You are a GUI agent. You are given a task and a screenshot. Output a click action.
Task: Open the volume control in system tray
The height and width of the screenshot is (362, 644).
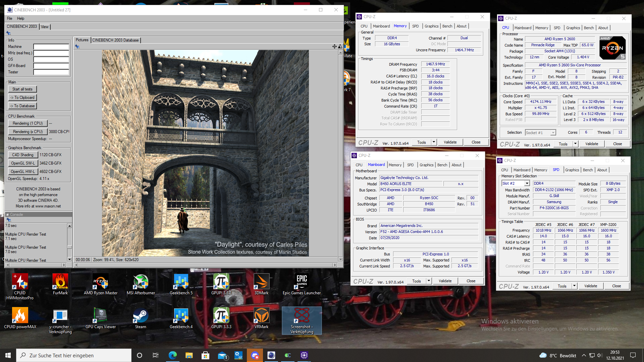click(600, 355)
